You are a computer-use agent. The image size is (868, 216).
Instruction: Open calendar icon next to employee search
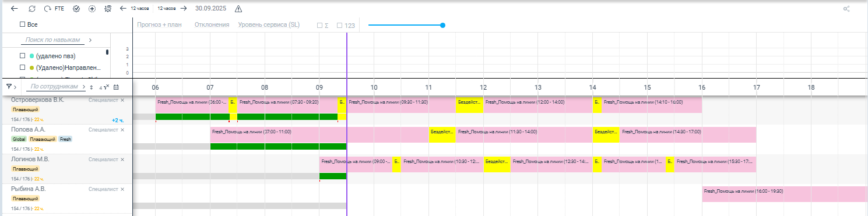pyautogui.click(x=116, y=87)
